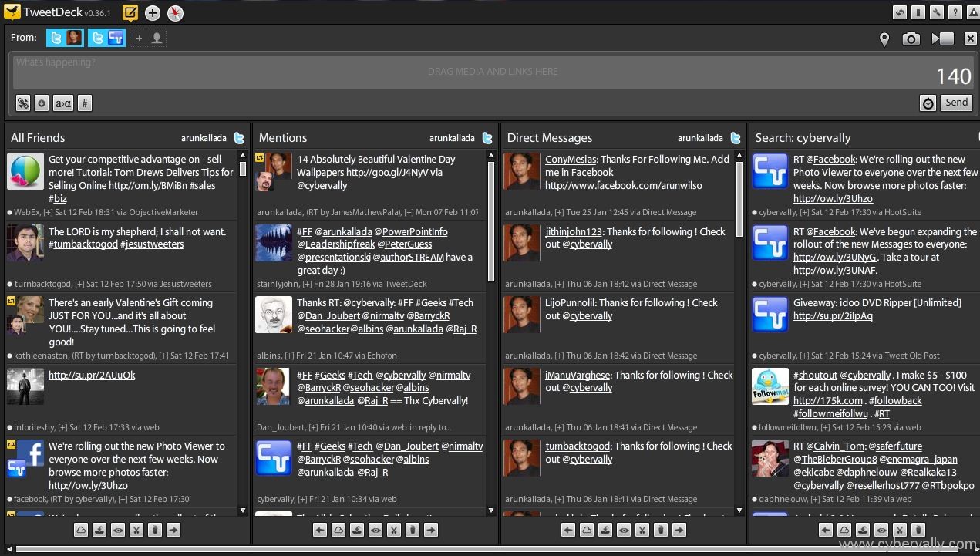Click the warning triangle icon
Image resolution: width=980 pixels, height=556 pixels.
click(972, 12)
